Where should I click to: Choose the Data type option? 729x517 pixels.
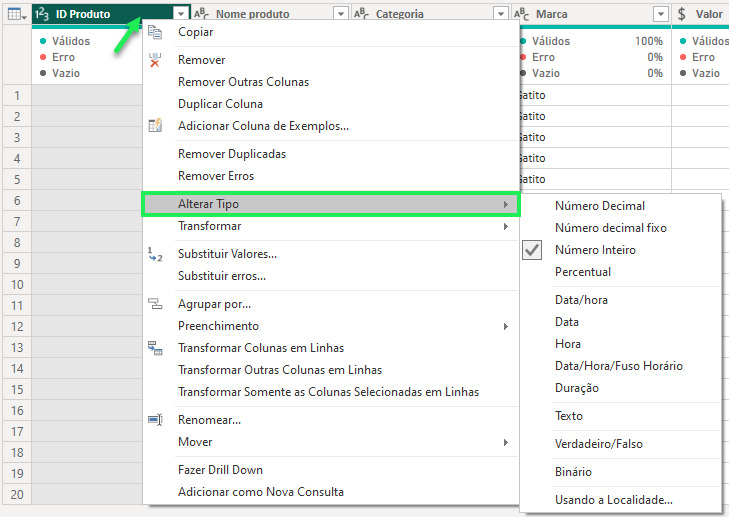pyautogui.click(x=567, y=322)
